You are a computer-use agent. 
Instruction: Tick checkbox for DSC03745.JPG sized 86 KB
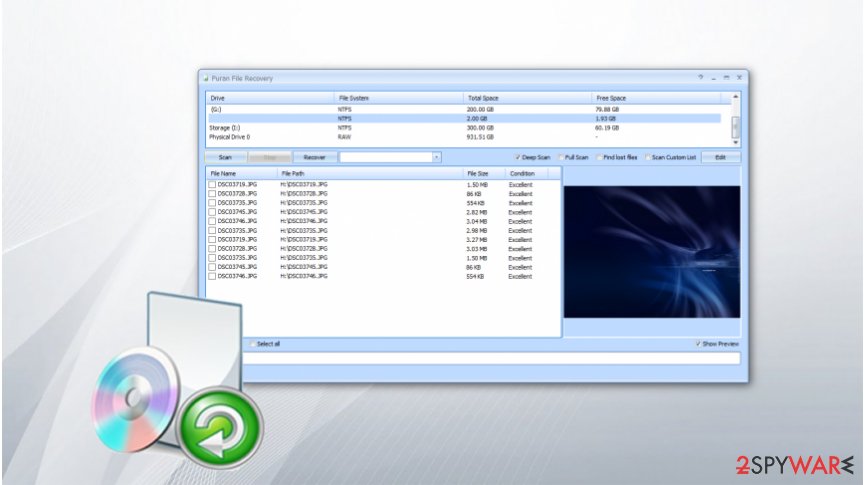212,267
